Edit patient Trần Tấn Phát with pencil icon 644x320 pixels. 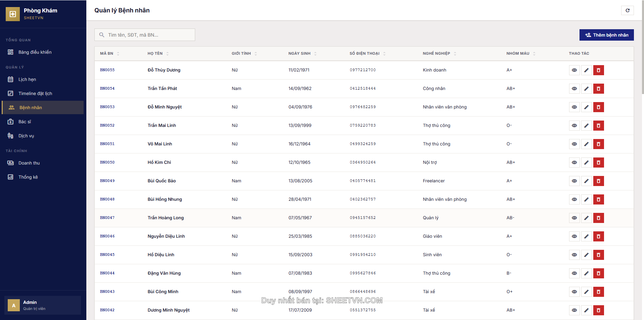point(586,89)
